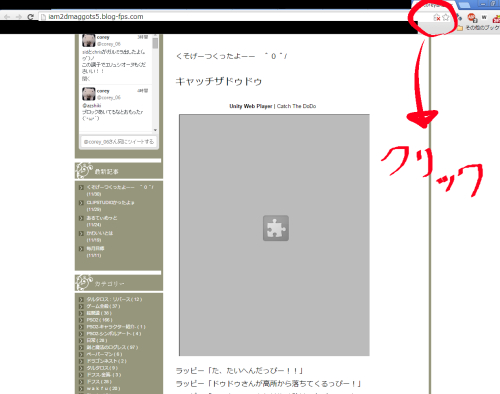Click the Adblock (ABP) extension icon
This screenshot has height=394, width=500.
(x=471, y=17)
